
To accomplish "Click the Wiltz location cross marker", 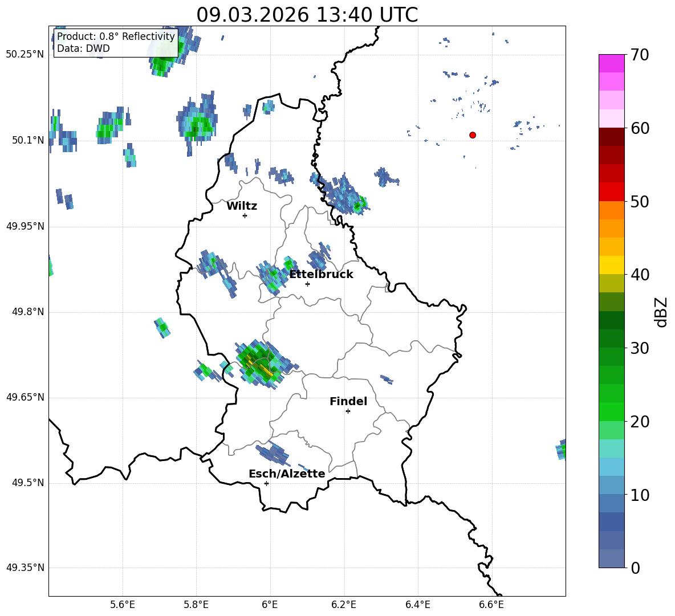I will (245, 216).
